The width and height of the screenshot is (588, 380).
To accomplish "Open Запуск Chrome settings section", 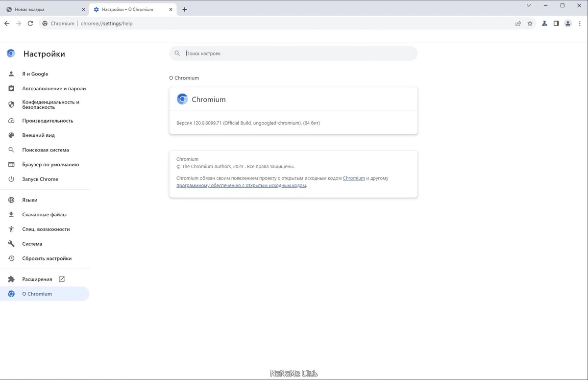I will tap(45, 179).
